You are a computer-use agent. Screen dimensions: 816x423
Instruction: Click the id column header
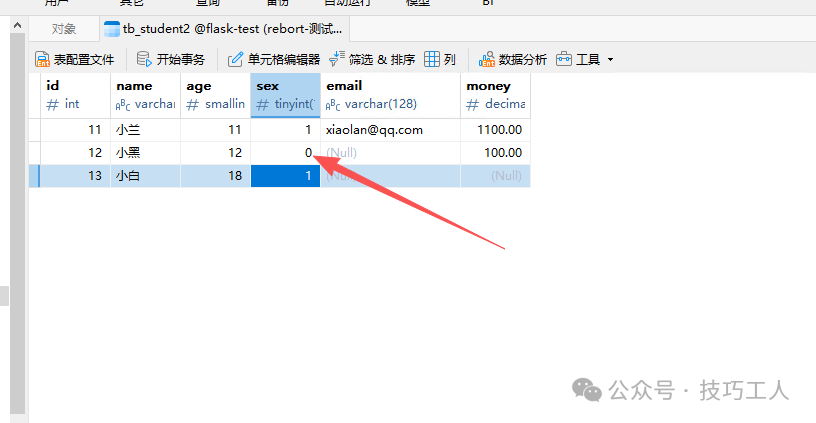click(x=75, y=95)
